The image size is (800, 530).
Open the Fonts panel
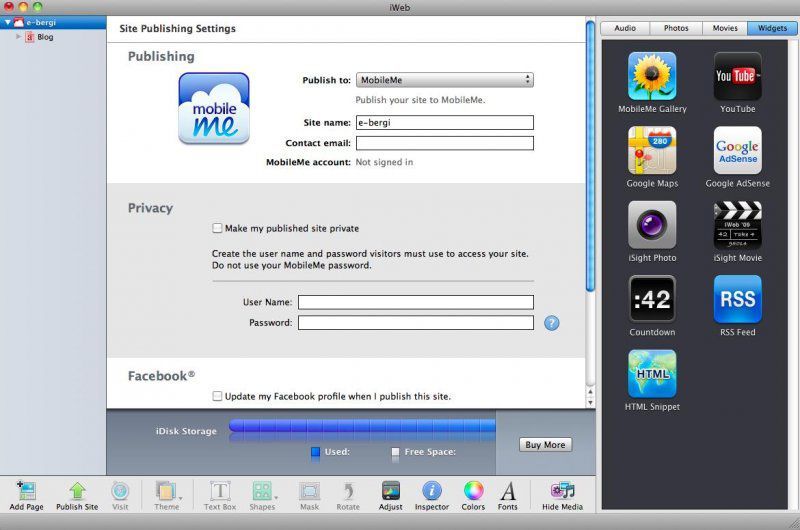point(508,491)
